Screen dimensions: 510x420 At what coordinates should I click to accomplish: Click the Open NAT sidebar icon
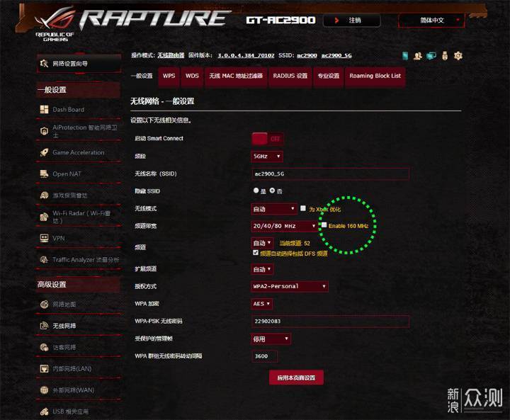coord(44,174)
